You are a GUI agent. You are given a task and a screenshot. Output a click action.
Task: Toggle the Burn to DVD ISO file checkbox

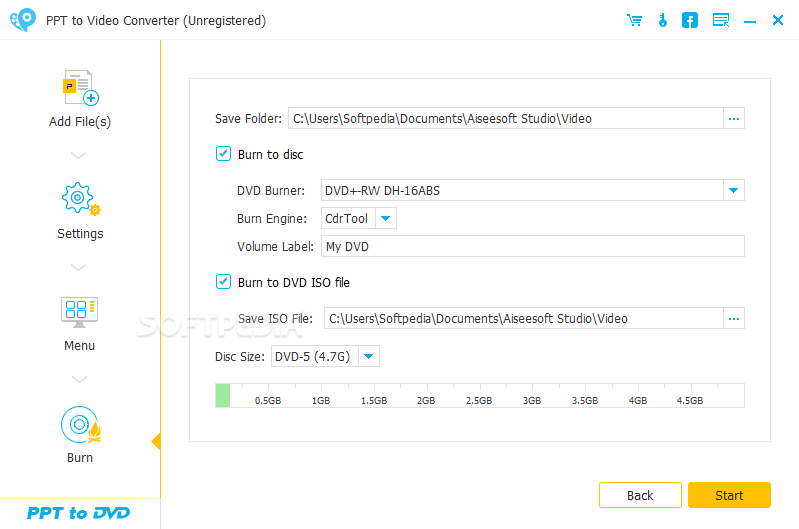pyautogui.click(x=223, y=281)
